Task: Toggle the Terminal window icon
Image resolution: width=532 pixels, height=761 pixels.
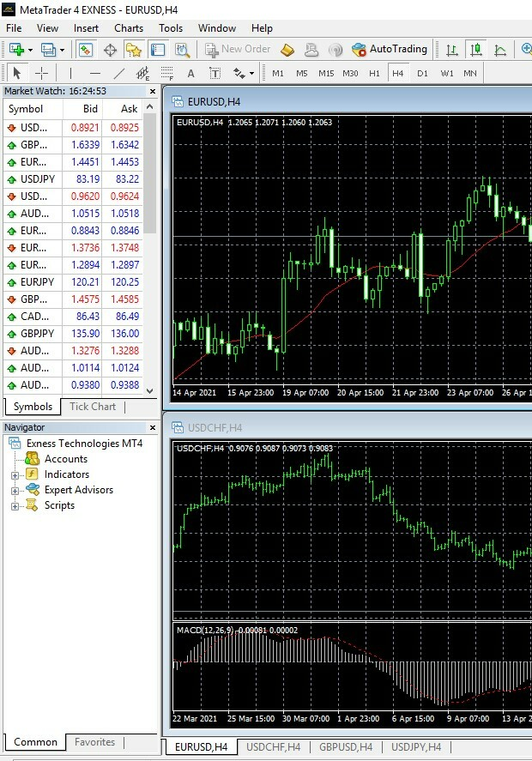Action: pos(158,50)
